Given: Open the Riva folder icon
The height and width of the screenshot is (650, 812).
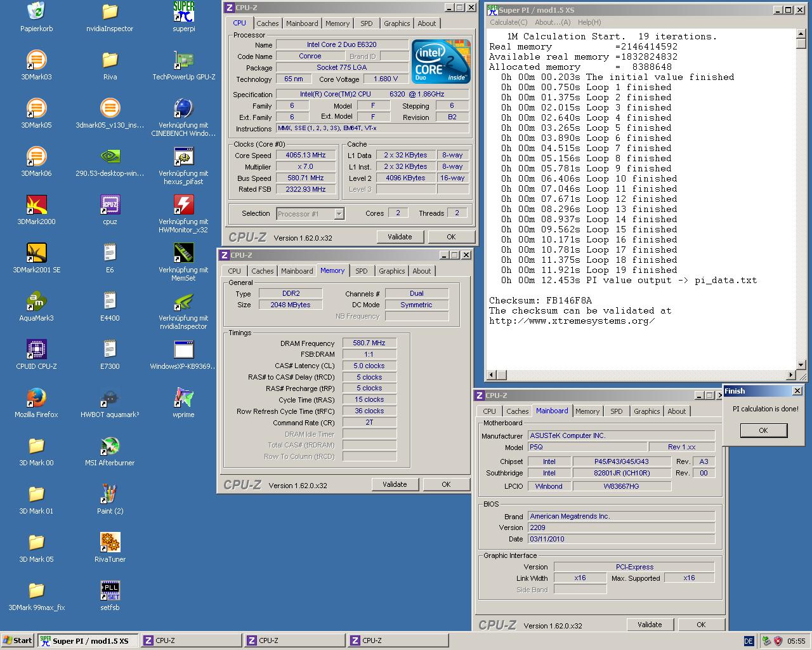Looking at the screenshot, I should [x=110, y=60].
